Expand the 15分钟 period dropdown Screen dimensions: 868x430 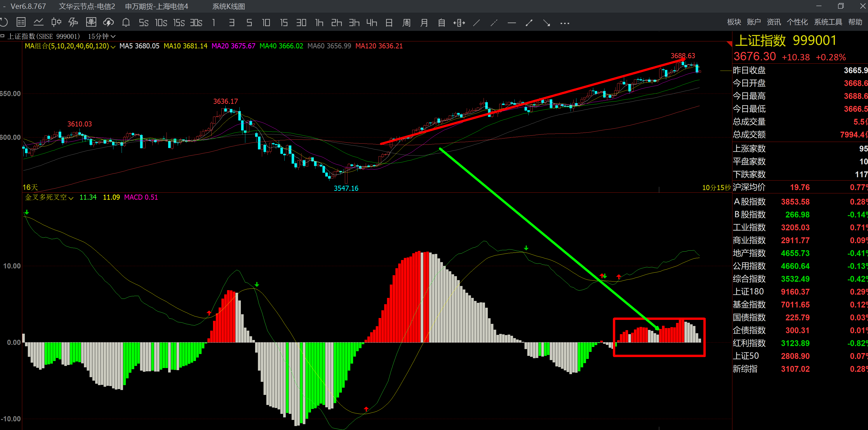coord(101,36)
